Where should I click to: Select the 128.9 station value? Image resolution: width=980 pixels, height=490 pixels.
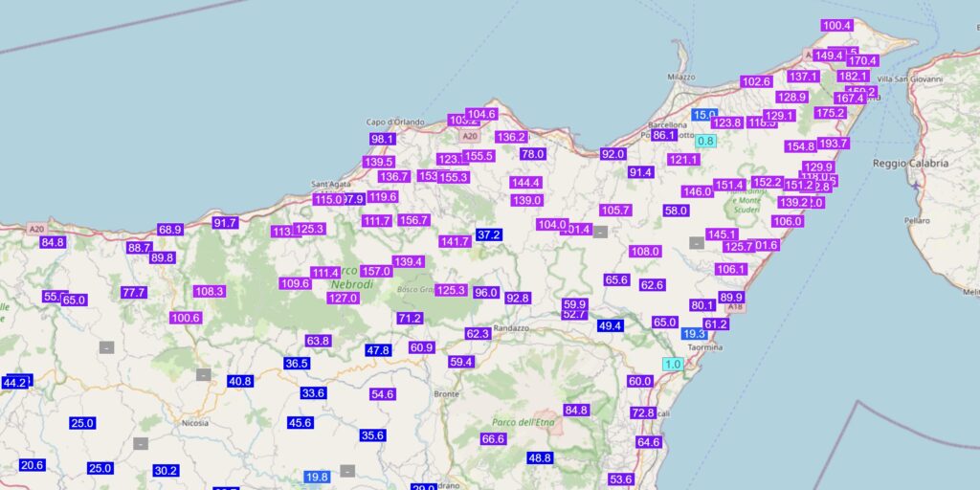click(x=791, y=98)
